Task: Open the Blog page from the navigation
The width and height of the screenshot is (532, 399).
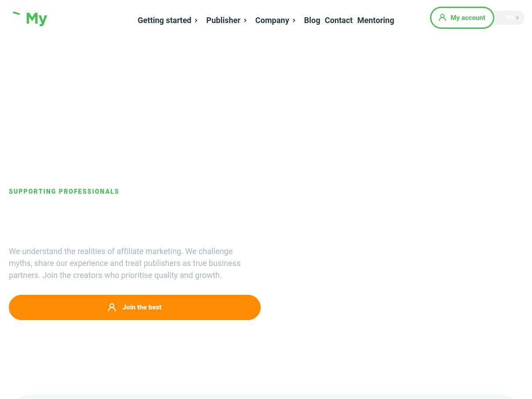Action: click(312, 20)
